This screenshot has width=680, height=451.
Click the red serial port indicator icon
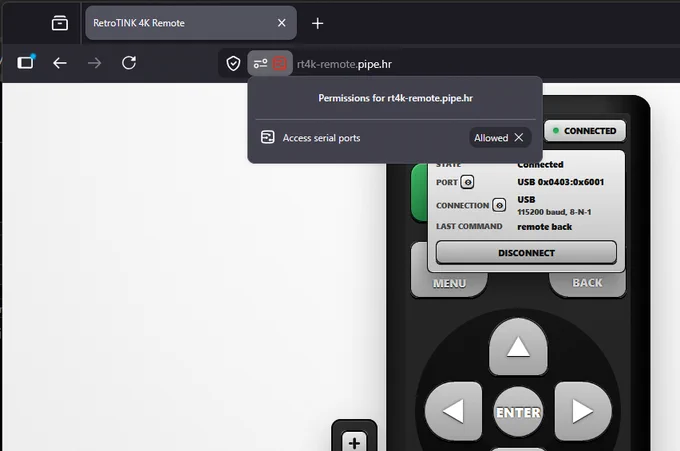coord(280,64)
